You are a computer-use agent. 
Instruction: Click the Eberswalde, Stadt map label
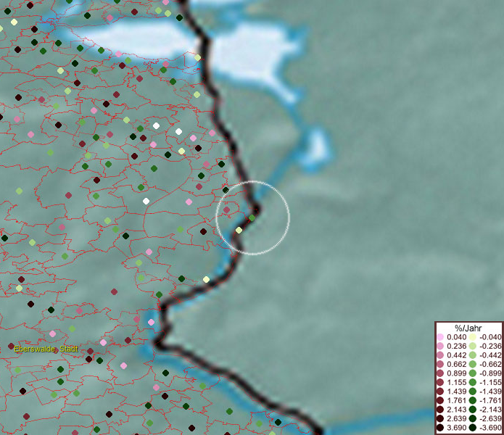click(x=46, y=349)
